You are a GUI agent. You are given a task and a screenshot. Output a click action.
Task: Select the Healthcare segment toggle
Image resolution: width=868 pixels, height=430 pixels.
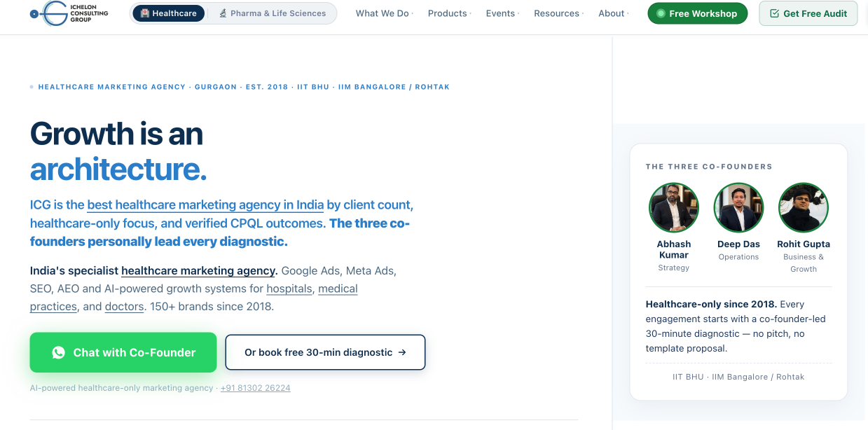(x=169, y=13)
